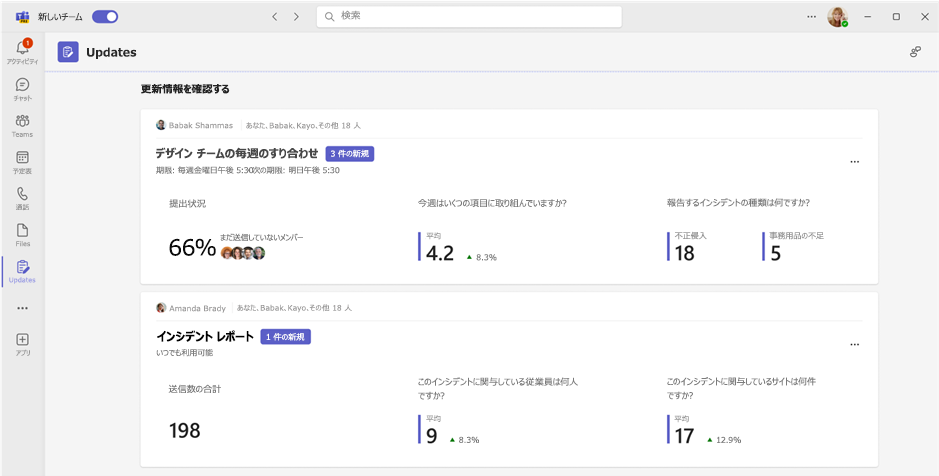Open the インシデント レポート title

[204, 337]
